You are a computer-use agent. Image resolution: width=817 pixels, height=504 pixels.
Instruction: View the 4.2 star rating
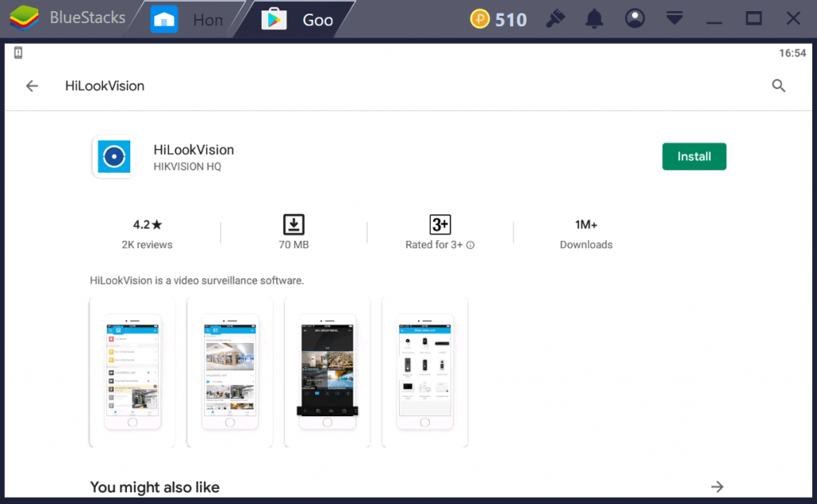[x=147, y=225]
